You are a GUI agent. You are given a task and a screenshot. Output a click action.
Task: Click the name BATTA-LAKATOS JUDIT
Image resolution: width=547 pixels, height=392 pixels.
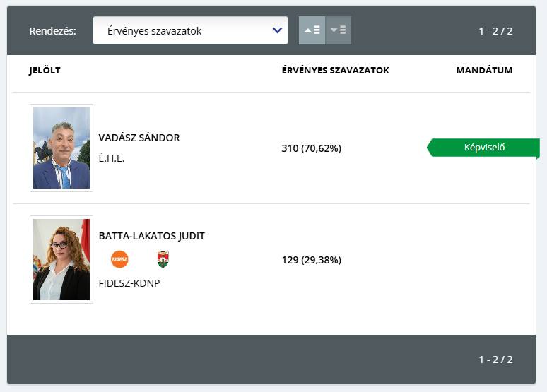click(x=151, y=236)
